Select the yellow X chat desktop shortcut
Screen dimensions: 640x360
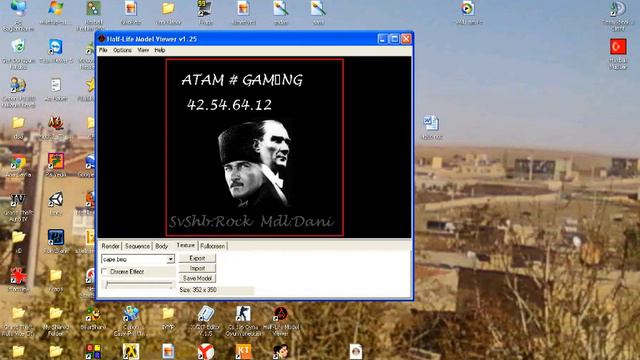(131, 351)
